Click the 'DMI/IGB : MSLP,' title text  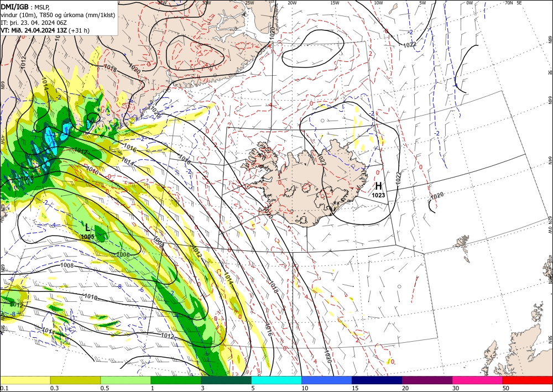pyautogui.click(x=25, y=6)
